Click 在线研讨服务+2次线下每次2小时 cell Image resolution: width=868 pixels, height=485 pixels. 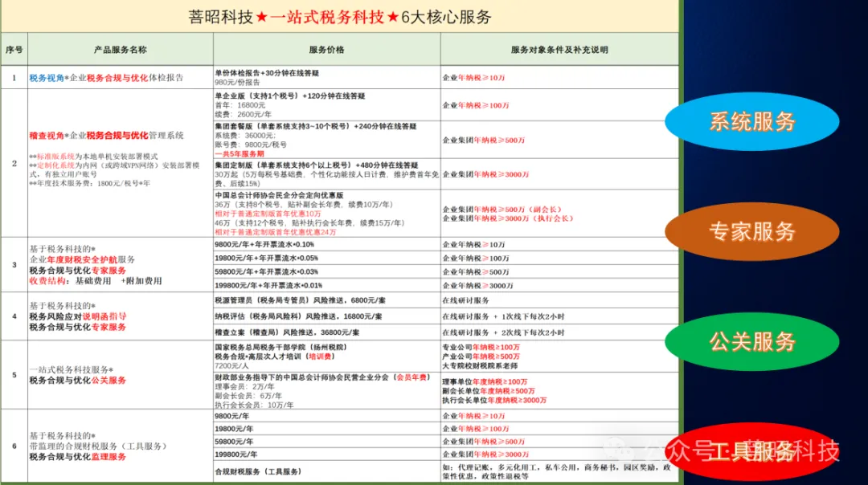coord(559,332)
